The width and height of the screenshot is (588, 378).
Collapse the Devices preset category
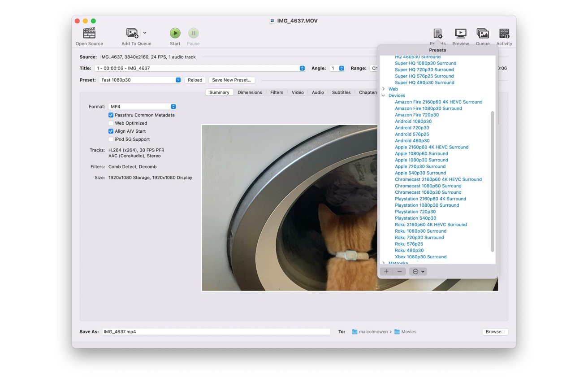click(x=384, y=96)
